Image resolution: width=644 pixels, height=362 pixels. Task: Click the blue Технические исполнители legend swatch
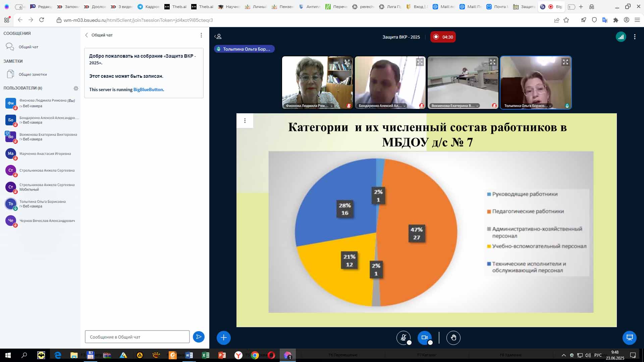point(489,264)
